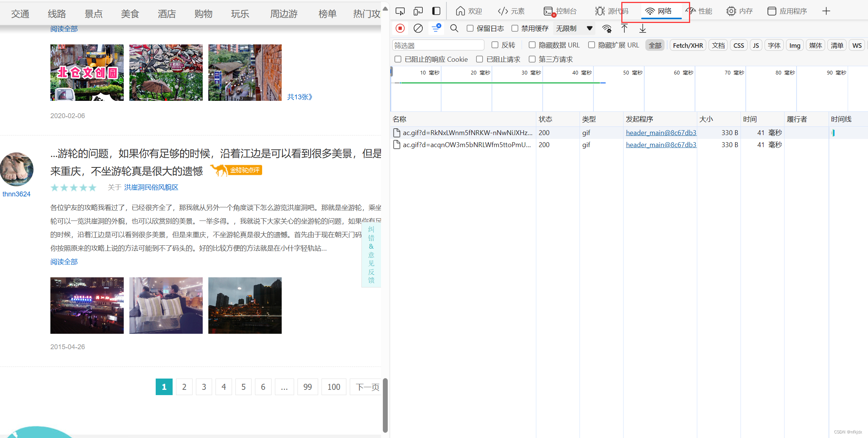Clear the network log icon
Viewport: 868px width, 438px height.
(x=418, y=29)
